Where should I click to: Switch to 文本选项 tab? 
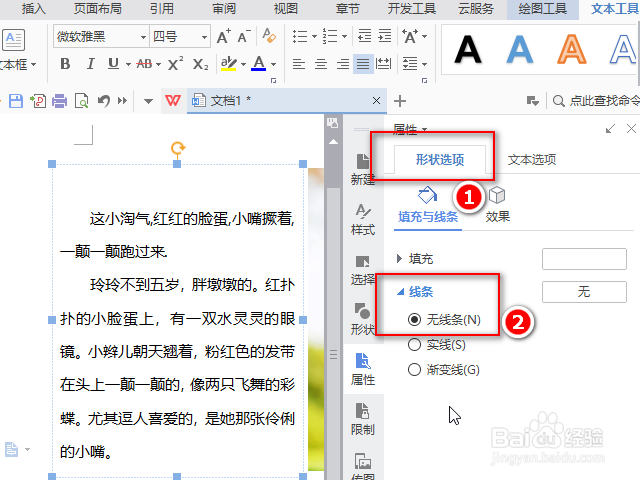[532, 160]
